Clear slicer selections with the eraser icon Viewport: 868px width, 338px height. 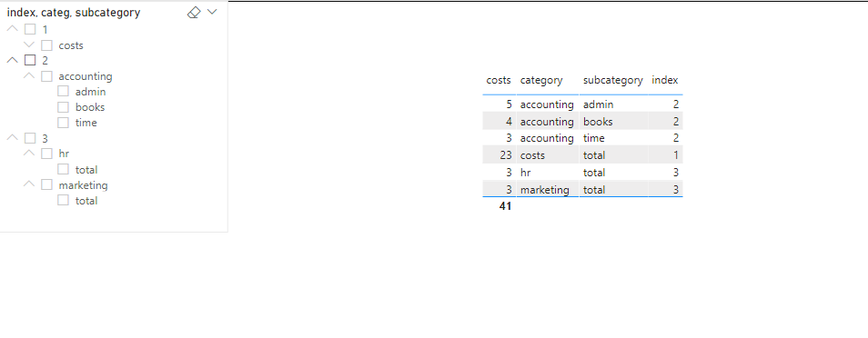pos(194,12)
